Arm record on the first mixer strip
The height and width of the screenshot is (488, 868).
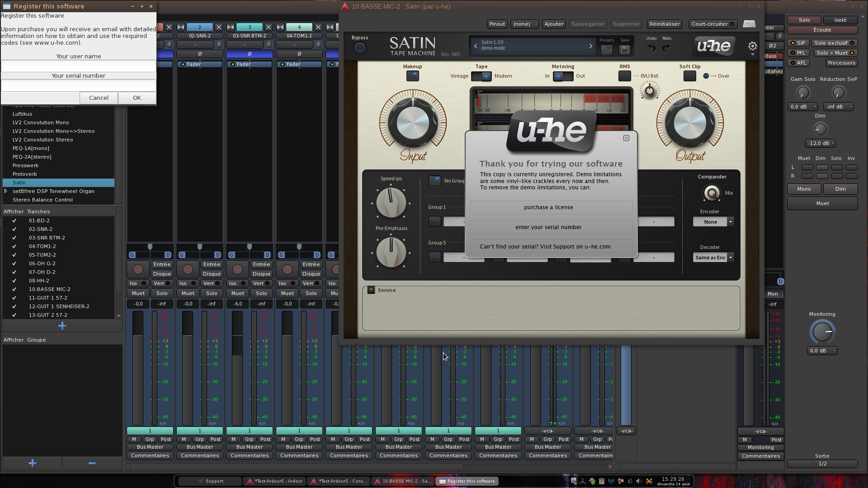[x=138, y=269]
